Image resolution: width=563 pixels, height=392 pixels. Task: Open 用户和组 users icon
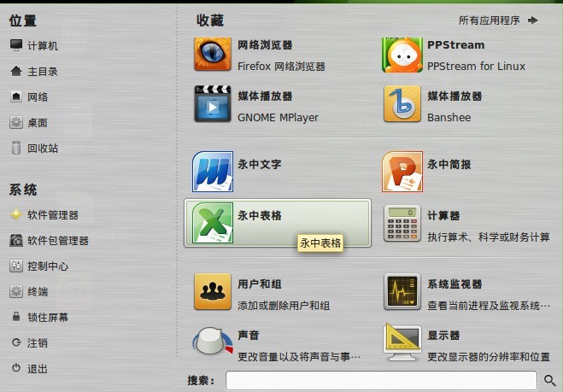[213, 291]
